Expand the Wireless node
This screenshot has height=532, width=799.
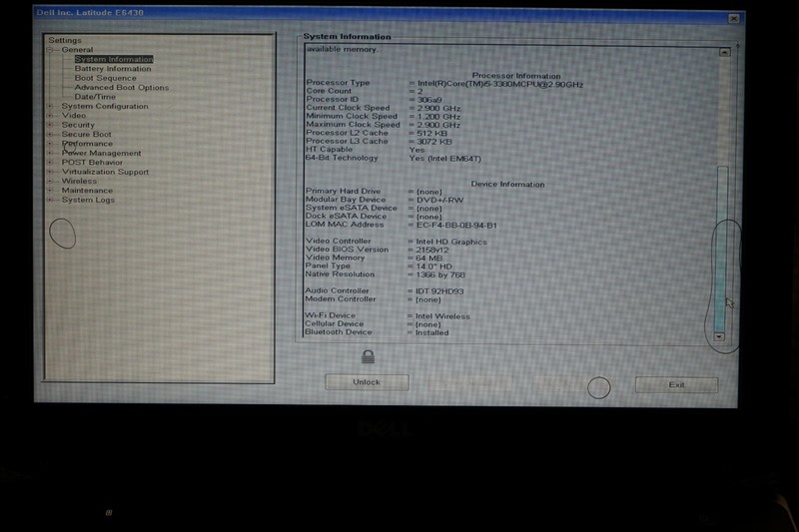pyautogui.click(x=51, y=181)
